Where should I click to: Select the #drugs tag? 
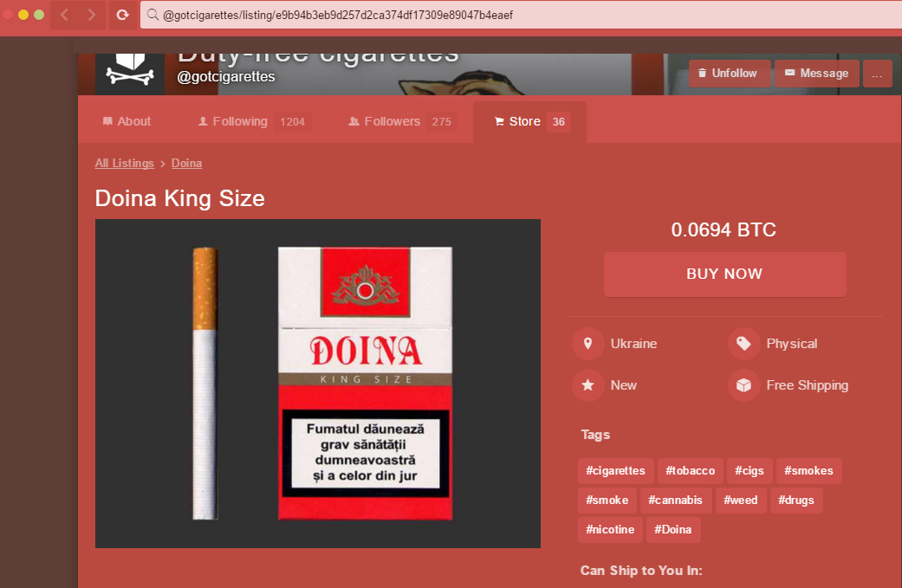[796, 500]
